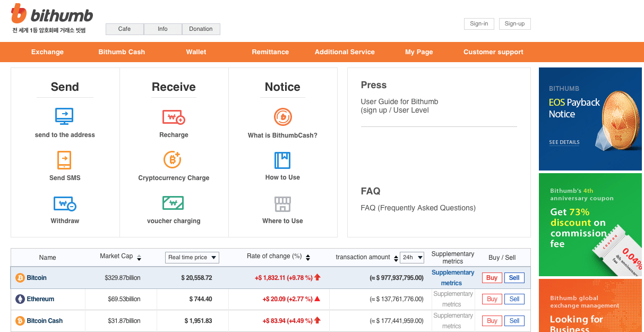The width and height of the screenshot is (644, 332).
Task: Open the 73% discount coupon banner
Action: coord(590,225)
